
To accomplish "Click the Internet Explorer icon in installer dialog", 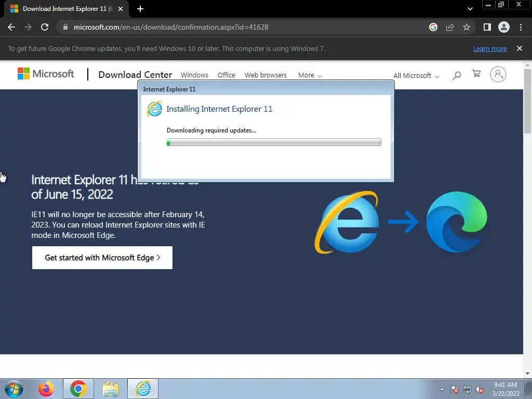I will tap(154, 109).
